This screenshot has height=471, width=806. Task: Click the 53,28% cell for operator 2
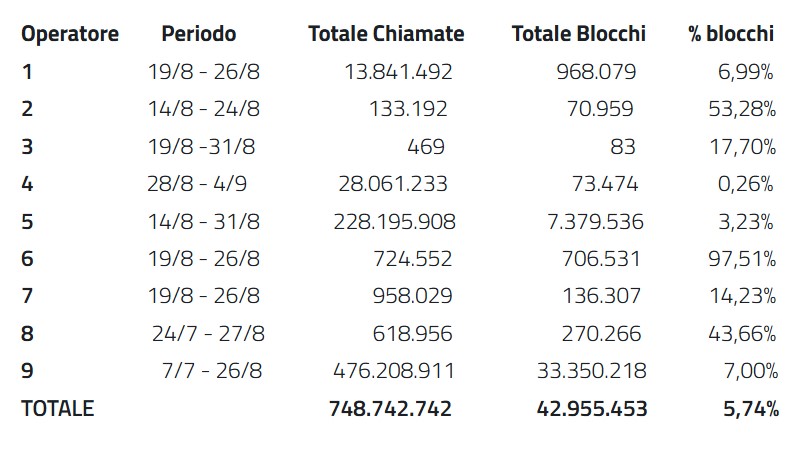(x=743, y=109)
